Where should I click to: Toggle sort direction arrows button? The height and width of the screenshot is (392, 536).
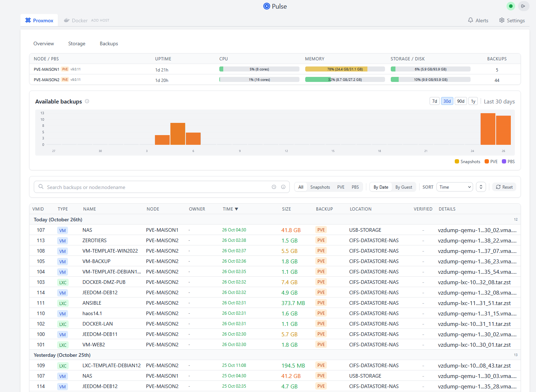click(x=481, y=187)
